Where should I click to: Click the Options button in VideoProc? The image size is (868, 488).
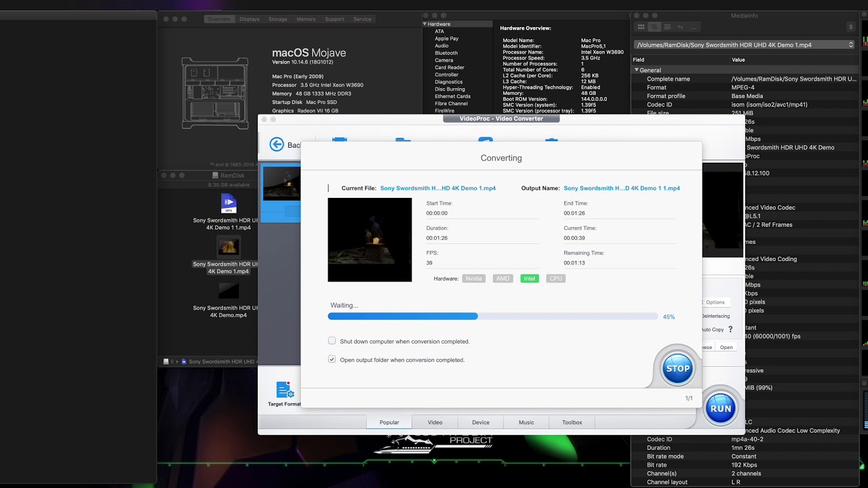(715, 302)
